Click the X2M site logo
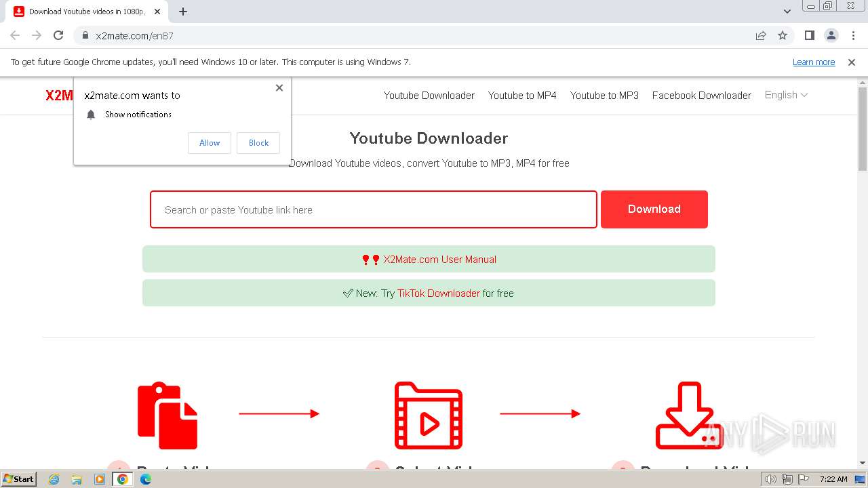The image size is (868, 488). (x=59, y=96)
